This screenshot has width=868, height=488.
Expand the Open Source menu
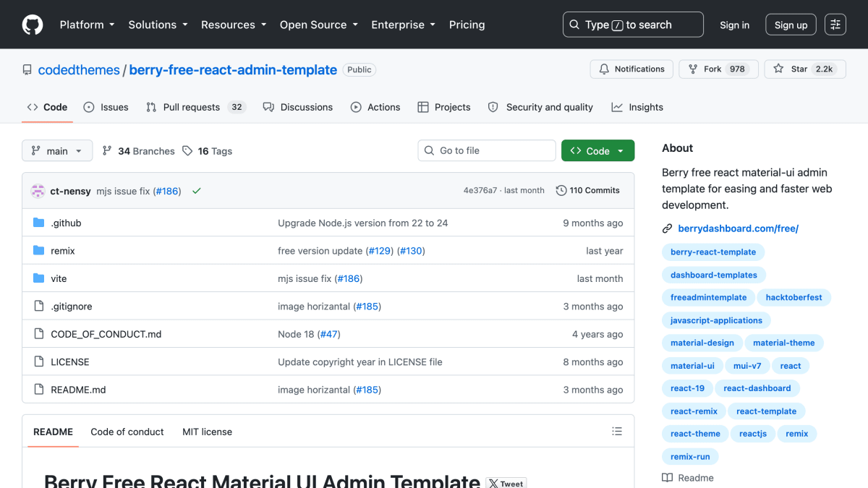point(319,25)
